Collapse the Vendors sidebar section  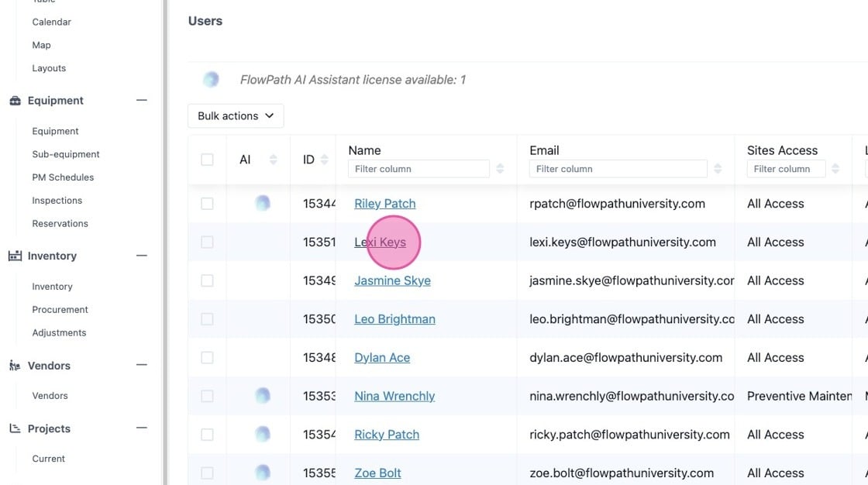142,365
